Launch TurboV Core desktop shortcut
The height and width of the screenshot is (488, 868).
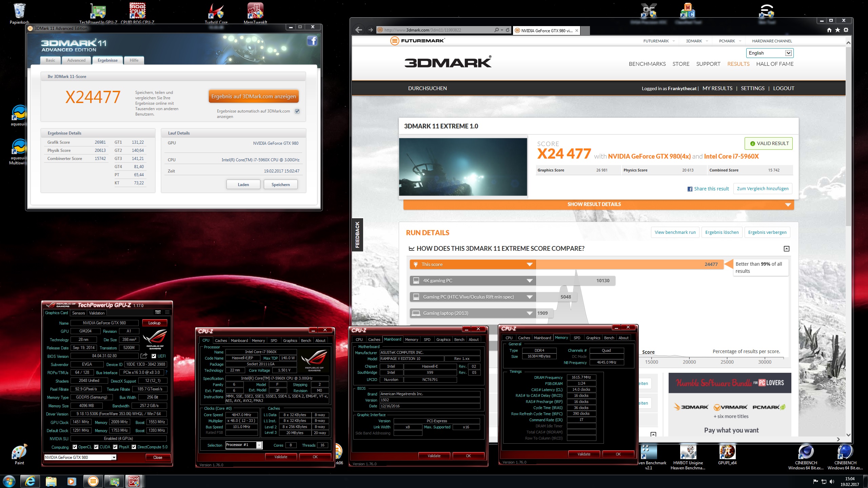point(216,13)
